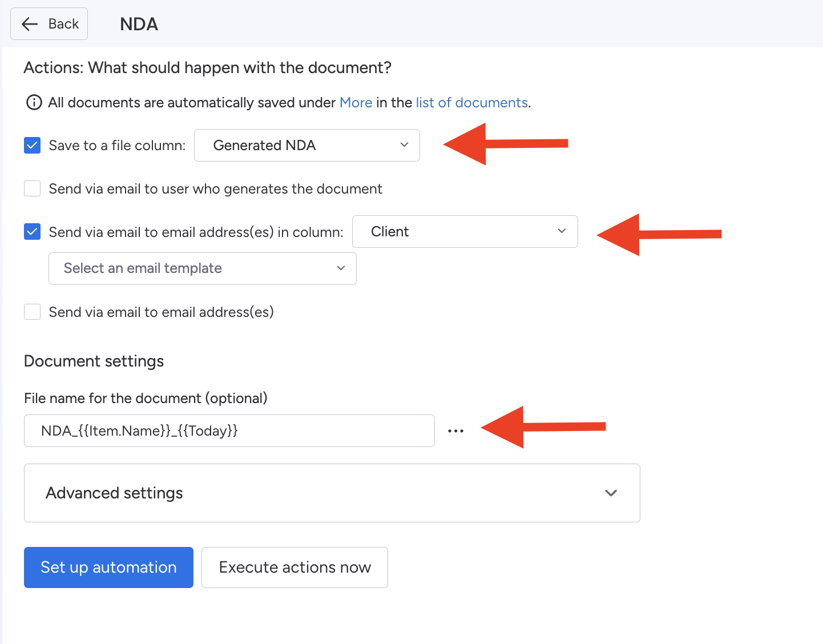Check Send via email to email address(es)
The width and height of the screenshot is (823, 644).
[33, 312]
